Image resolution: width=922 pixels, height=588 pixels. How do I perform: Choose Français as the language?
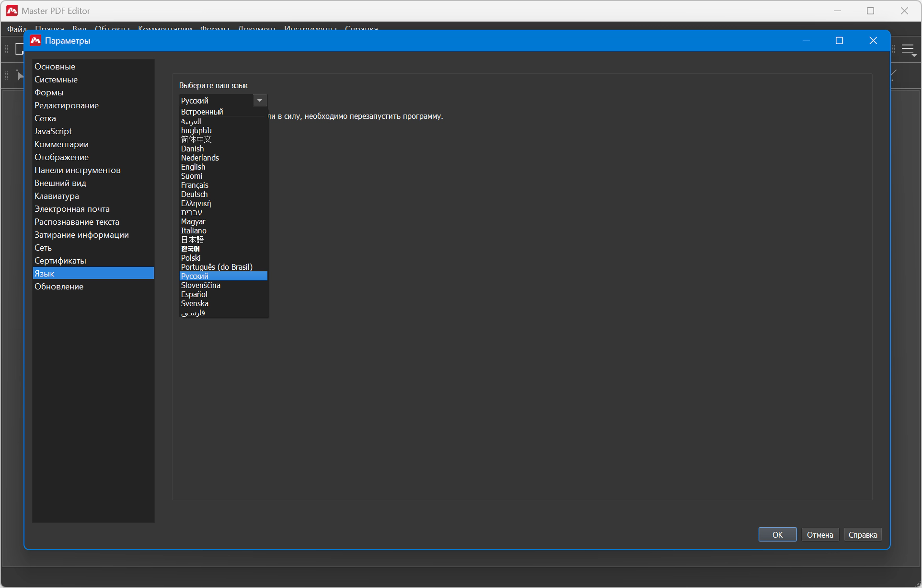point(223,185)
